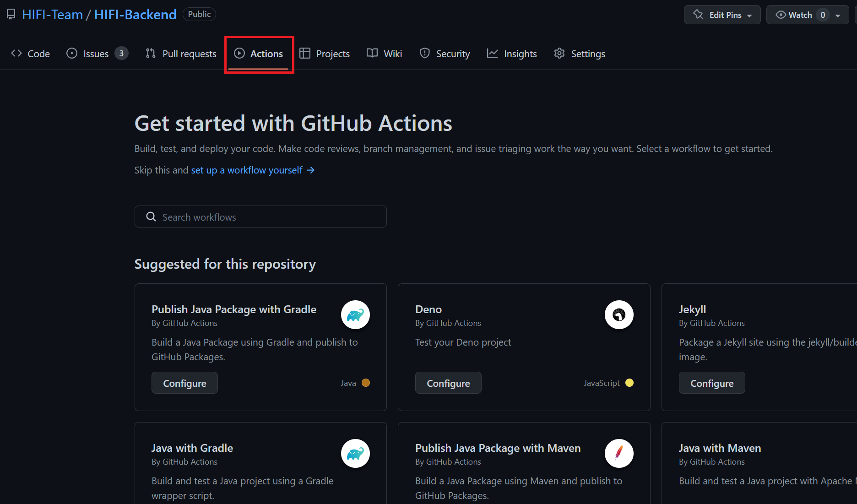Click the arrow after workflow yourself link

[311, 170]
